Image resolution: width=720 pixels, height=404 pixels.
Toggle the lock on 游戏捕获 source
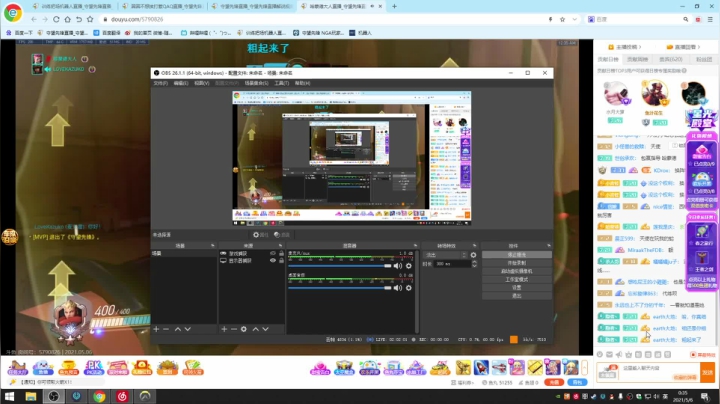pyautogui.click(x=281, y=253)
